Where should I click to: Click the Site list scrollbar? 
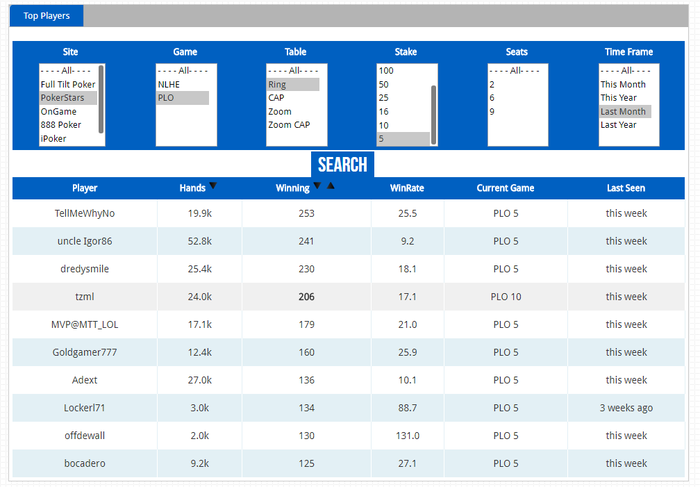tap(101, 99)
